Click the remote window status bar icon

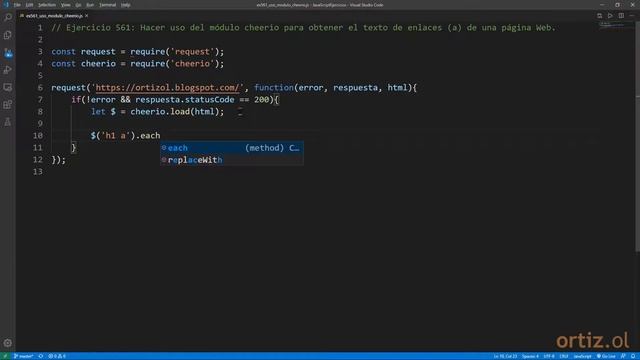pyautogui.click(x=5, y=356)
